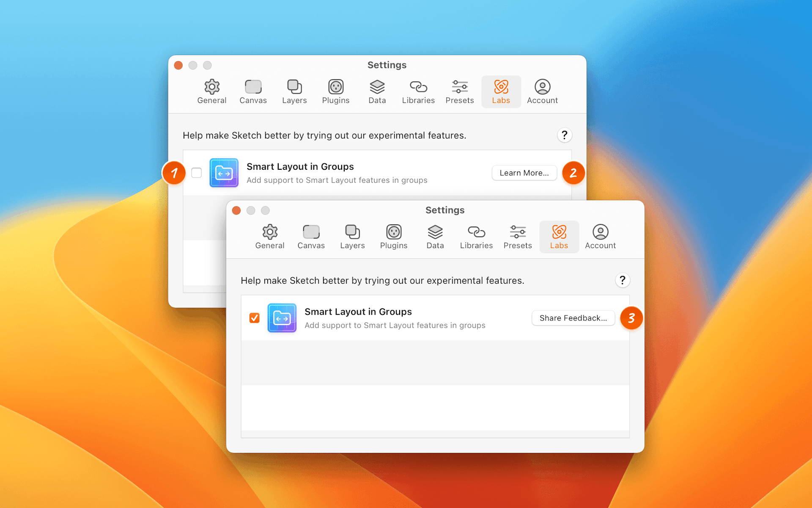Select Labs tab in front Settings window
The width and height of the screenshot is (812, 508).
(x=559, y=237)
